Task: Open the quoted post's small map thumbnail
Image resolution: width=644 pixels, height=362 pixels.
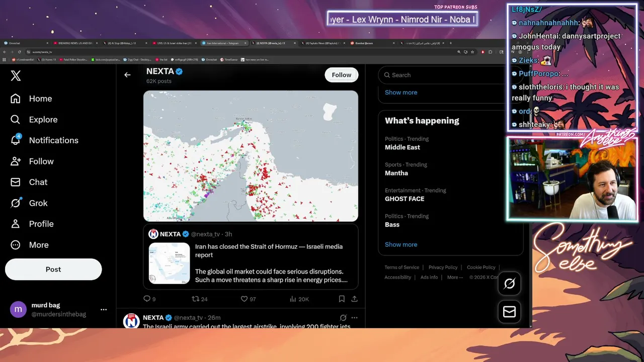Action: pyautogui.click(x=169, y=263)
